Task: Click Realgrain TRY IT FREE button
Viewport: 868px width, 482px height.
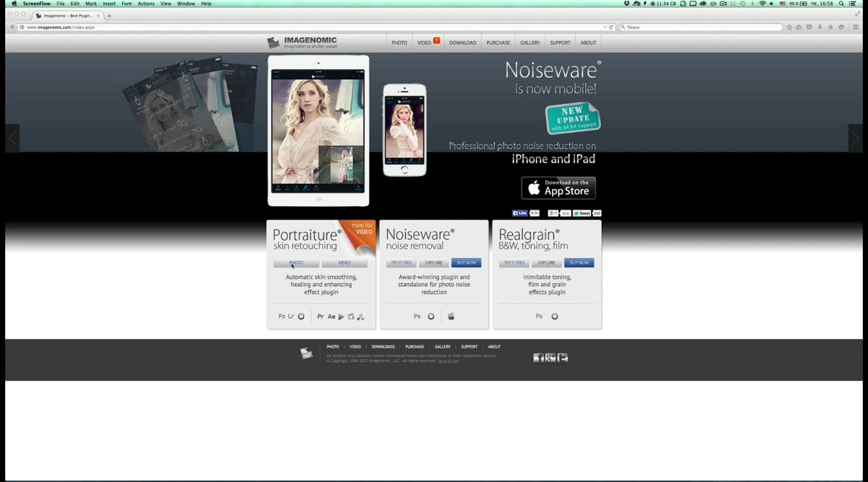Action: 514,263
